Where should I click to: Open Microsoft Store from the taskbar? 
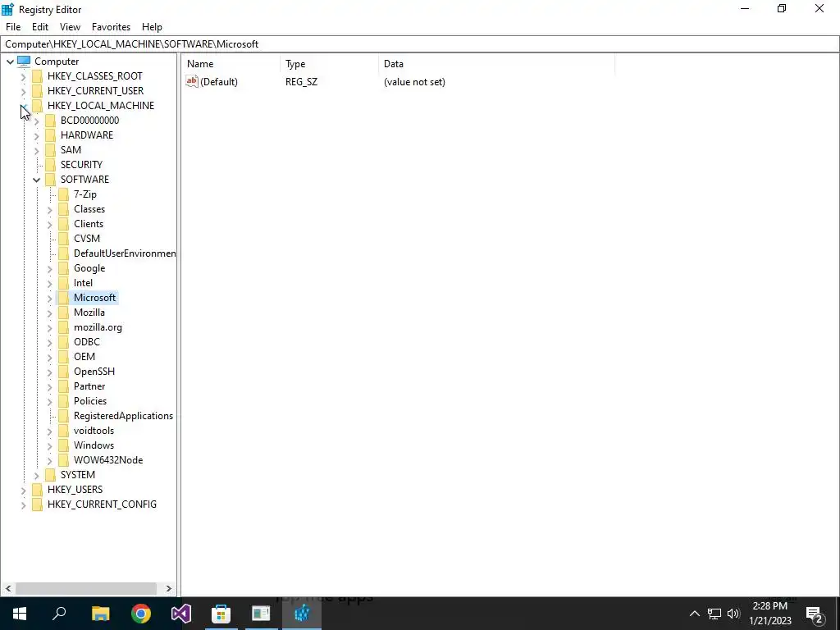point(221,614)
